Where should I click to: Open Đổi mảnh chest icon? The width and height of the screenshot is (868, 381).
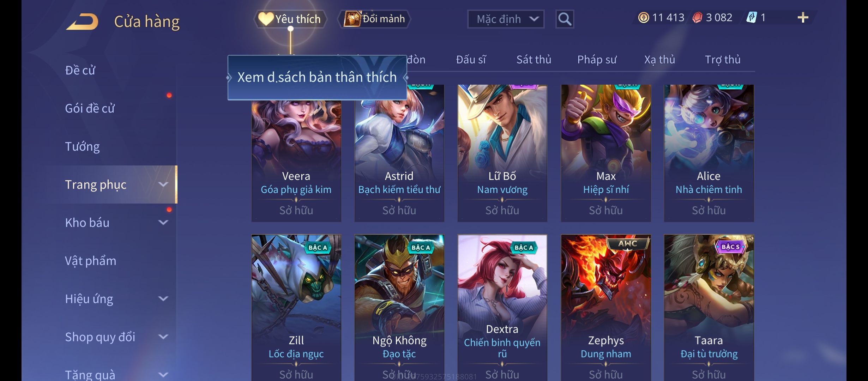point(352,19)
